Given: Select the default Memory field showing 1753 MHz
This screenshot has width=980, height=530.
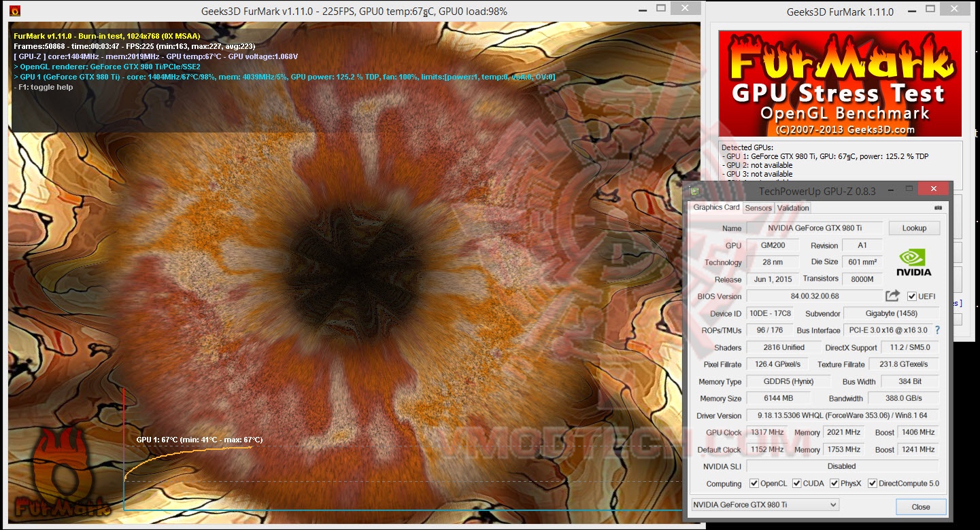Looking at the screenshot, I should [844, 449].
